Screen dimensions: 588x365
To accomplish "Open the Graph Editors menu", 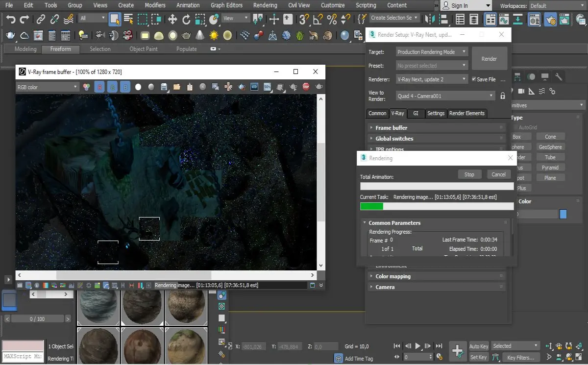I will [226, 5].
